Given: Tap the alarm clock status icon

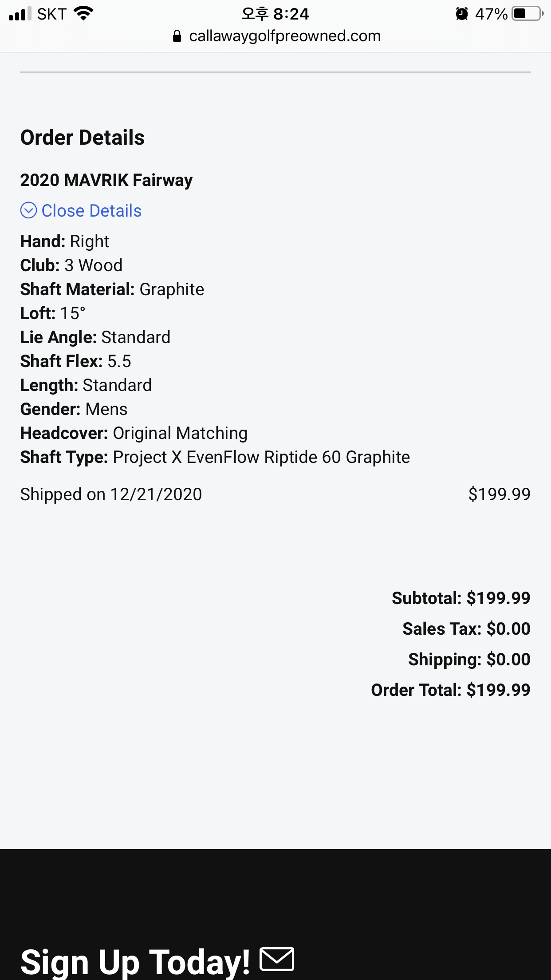Looking at the screenshot, I should click(x=461, y=14).
